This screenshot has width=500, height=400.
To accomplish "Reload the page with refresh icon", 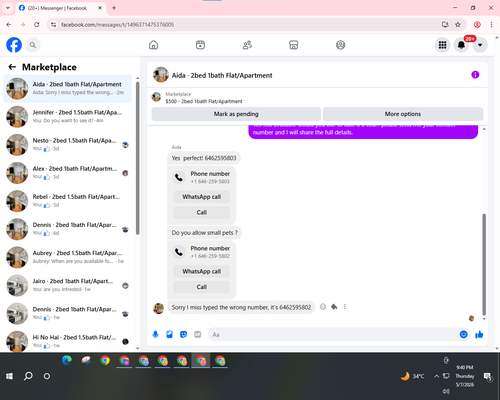I will [37, 25].
